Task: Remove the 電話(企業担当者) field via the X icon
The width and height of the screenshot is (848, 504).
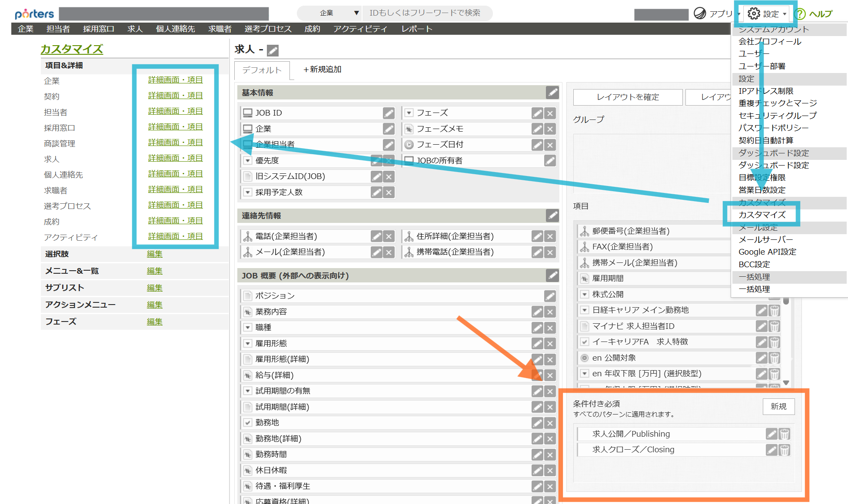Action: [x=389, y=236]
